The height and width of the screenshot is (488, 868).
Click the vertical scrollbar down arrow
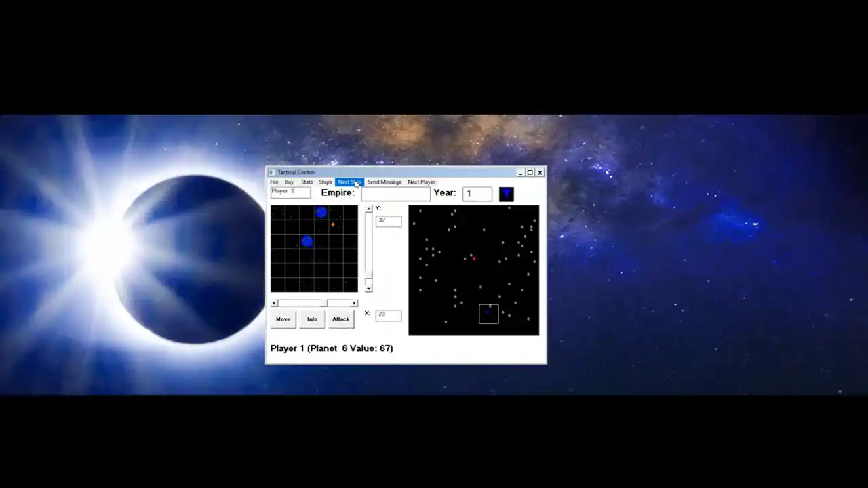369,289
